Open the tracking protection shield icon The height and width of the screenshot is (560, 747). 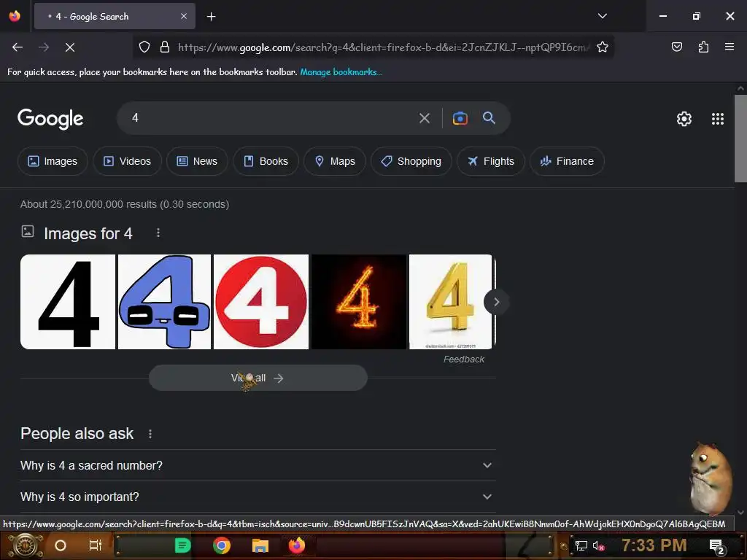pyautogui.click(x=144, y=47)
